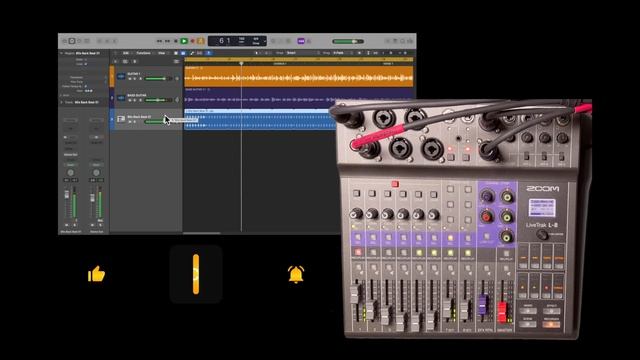The height and width of the screenshot is (360, 640).
Task: Open the Mixer from the control bar
Action: pyautogui.click(x=107, y=41)
